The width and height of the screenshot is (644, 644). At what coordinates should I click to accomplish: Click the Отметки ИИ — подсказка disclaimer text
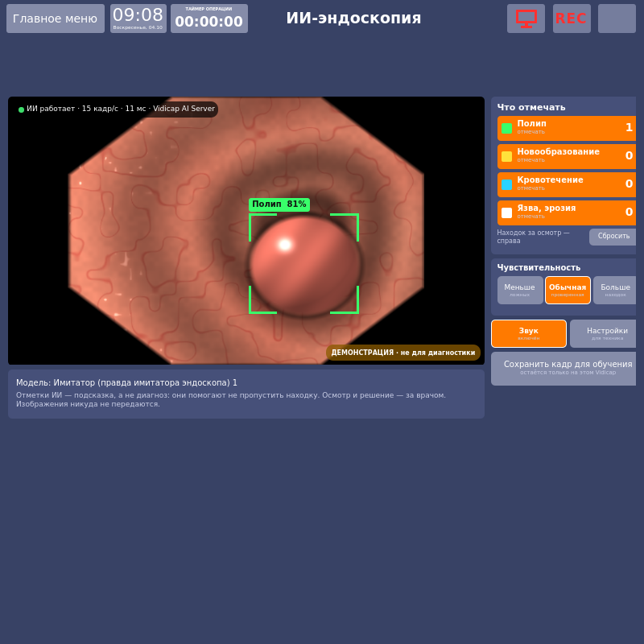(x=231, y=399)
